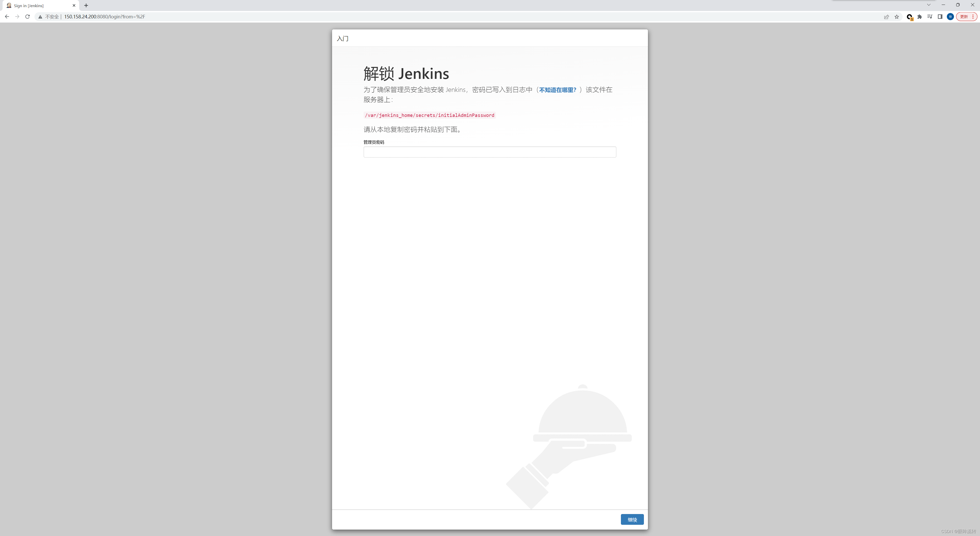Click the URL text in the address bar
Viewport: 980px width, 536px height.
point(105,17)
